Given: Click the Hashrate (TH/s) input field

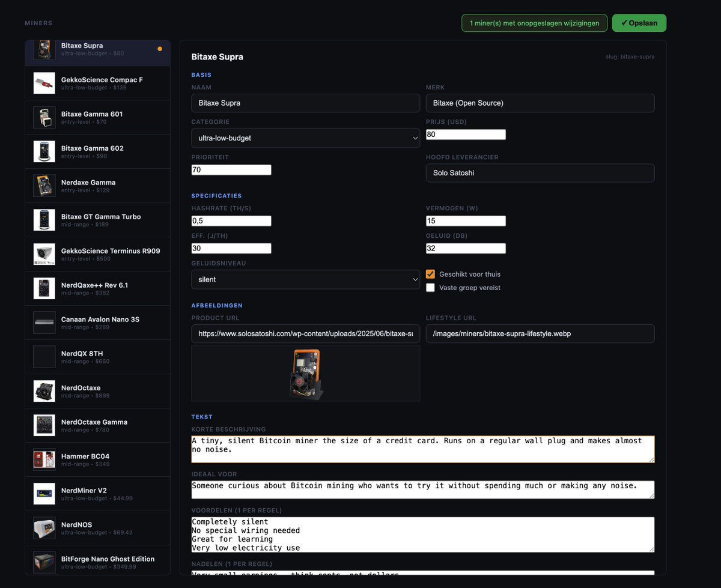Looking at the screenshot, I should coord(231,221).
